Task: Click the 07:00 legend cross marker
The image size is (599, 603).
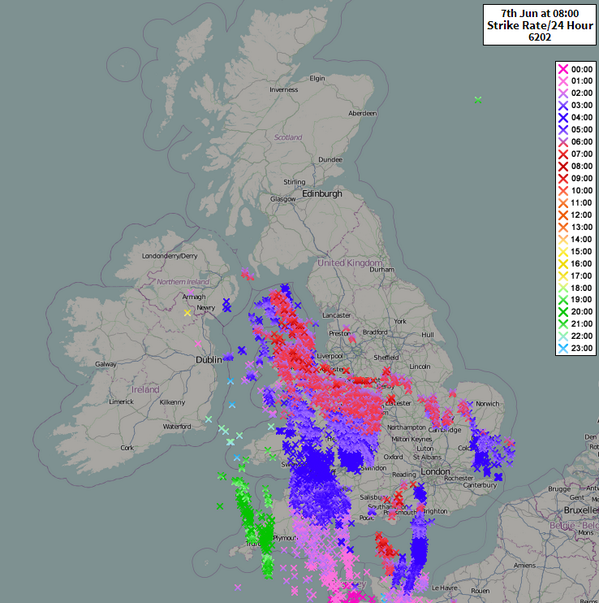Action: pyautogui.click(x=563, y=154)
